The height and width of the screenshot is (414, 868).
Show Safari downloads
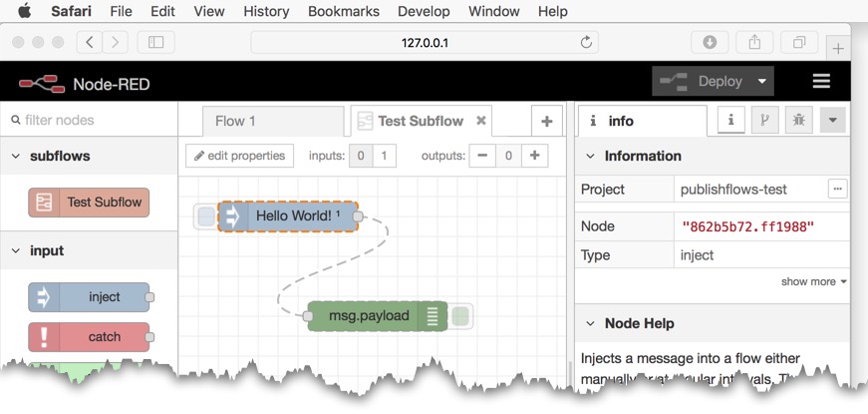tap(710, 42)
